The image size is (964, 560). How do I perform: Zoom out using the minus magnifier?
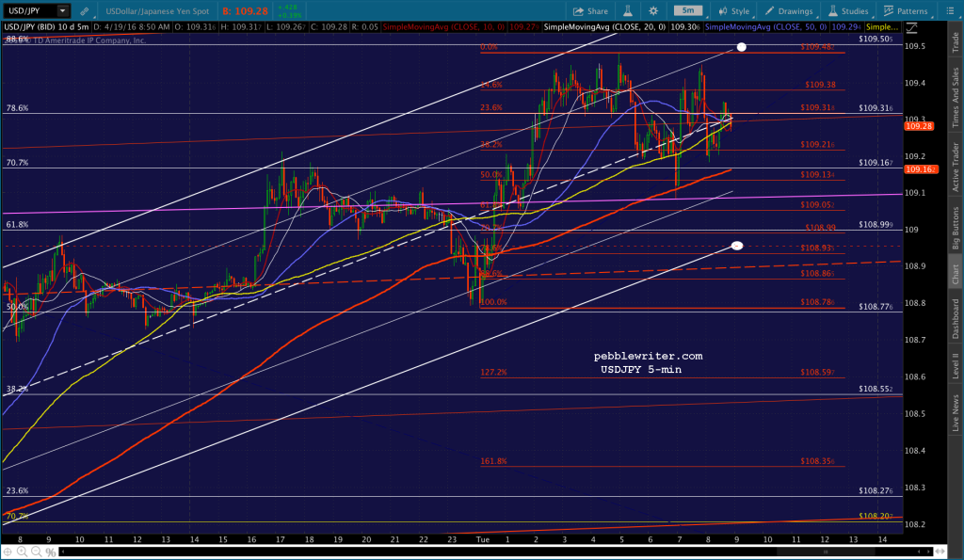click(x=37, y=552)
